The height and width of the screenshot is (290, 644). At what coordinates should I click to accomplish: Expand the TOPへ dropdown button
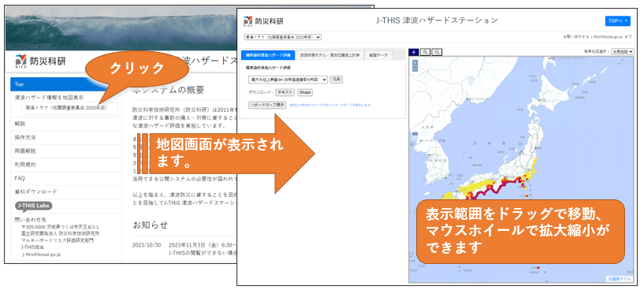tap(617, 21)
